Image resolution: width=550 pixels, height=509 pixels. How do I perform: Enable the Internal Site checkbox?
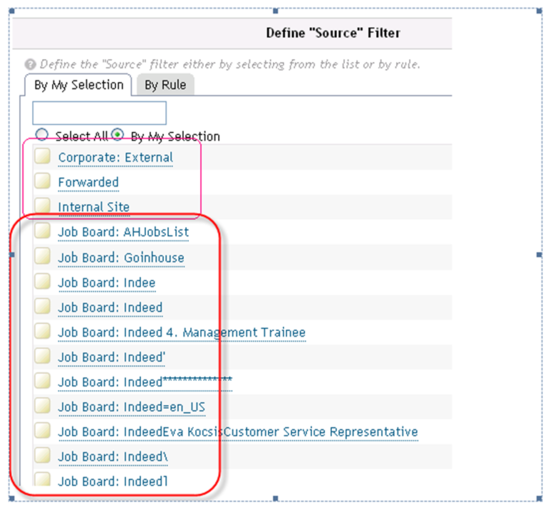point(43,205)
